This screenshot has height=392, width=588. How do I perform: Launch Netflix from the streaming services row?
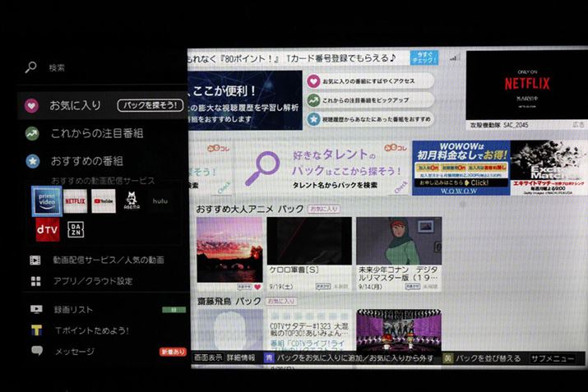pyautogui.click(x=75, y=201)
